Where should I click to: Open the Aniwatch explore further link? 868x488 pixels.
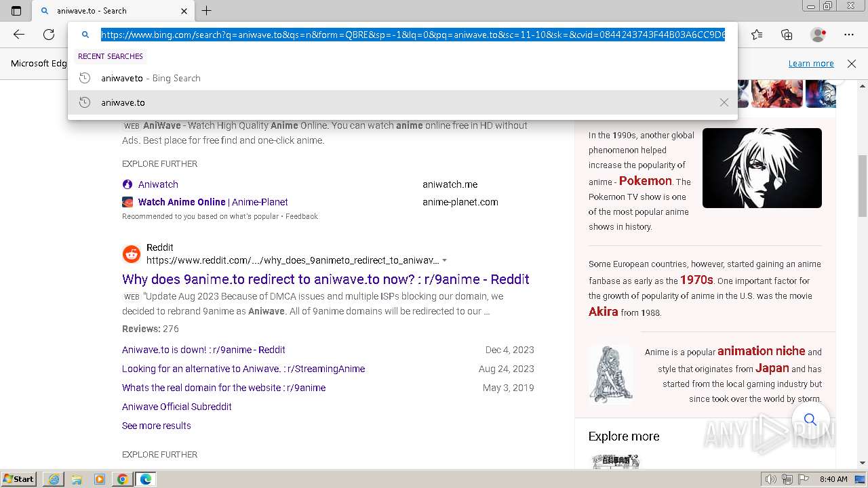(158, 184)
